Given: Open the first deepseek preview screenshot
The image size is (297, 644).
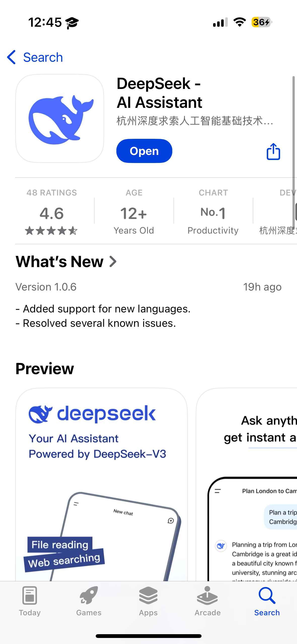Looking at the screenshot, I should (x=102, y=484).
